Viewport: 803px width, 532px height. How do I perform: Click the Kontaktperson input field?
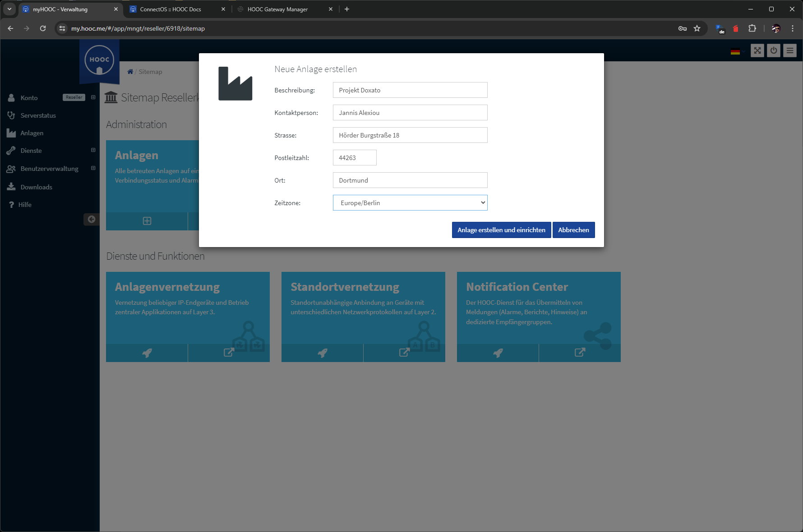tap(410, 112)
